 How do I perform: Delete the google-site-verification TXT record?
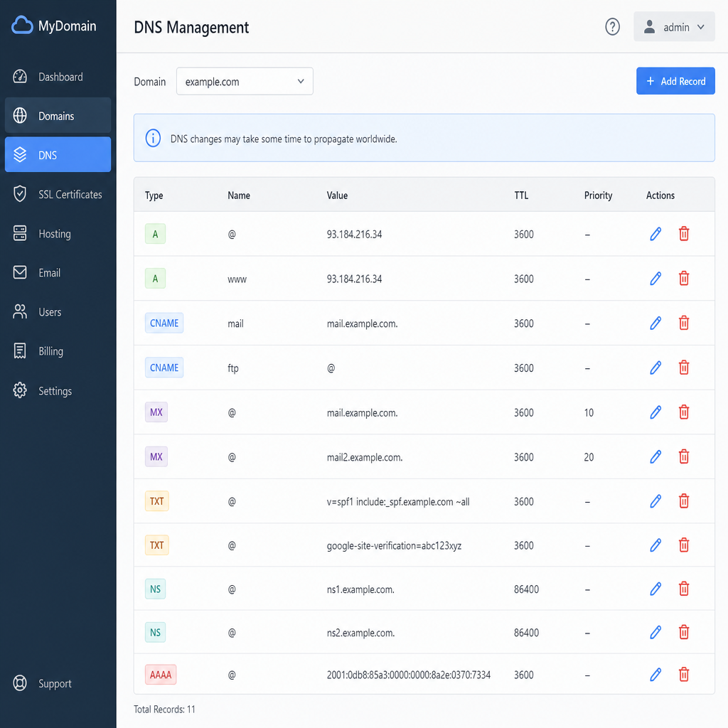pos(683,545)
